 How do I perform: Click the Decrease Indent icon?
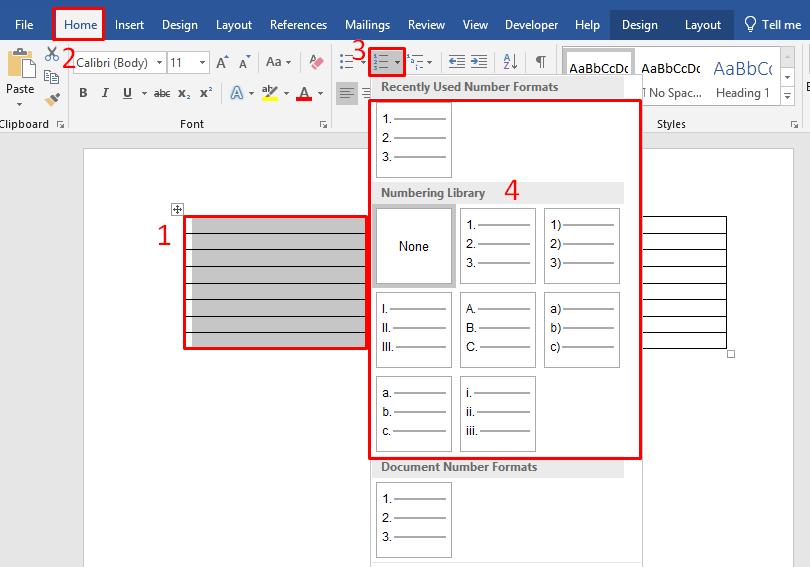[x=457, y=62]
